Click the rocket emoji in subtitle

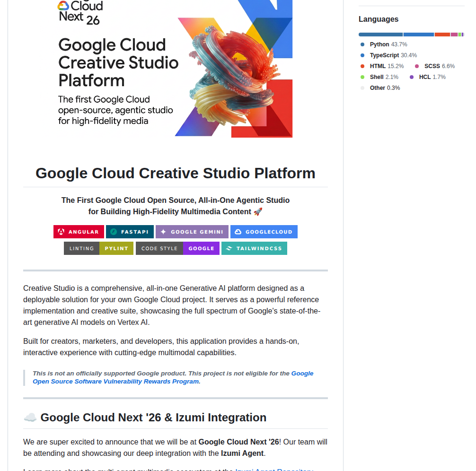point(258,211)
